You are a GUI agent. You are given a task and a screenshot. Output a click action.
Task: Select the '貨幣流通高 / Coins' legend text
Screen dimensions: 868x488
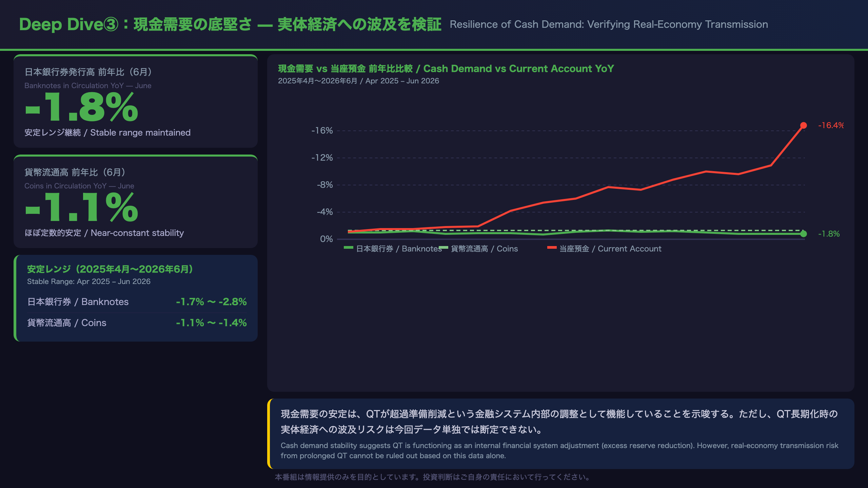click(485, 249)
